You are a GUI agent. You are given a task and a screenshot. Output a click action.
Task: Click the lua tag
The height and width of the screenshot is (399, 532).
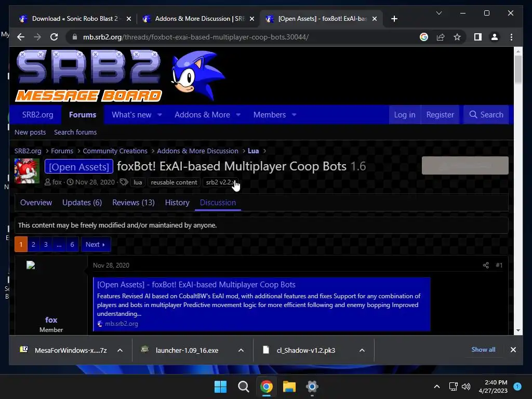pyautogui.click(x=138, y=182)
